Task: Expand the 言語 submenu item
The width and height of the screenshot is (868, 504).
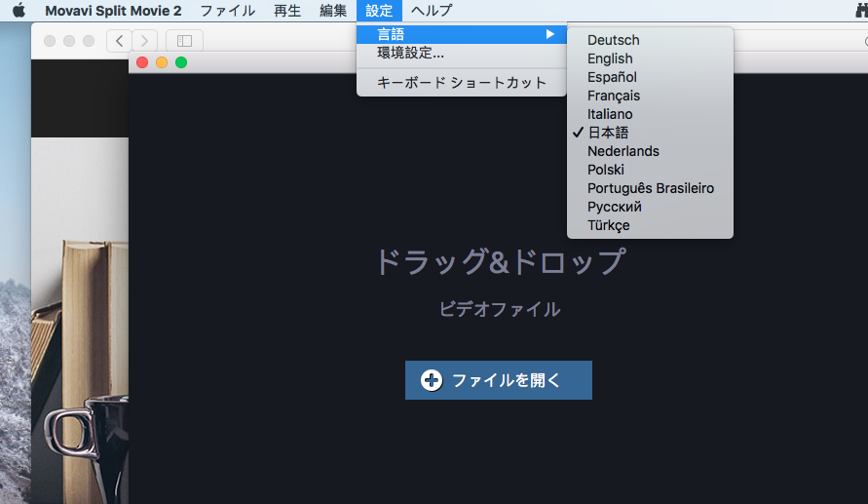Action: (462, 34)
